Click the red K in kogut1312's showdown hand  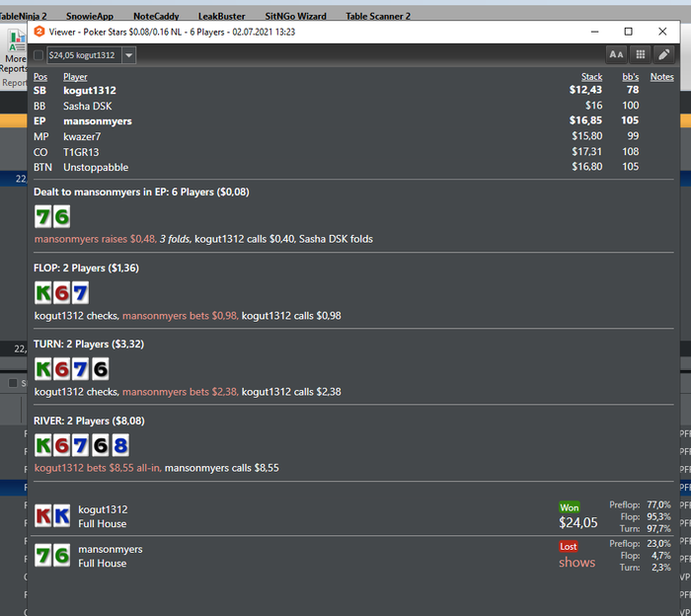43,515
